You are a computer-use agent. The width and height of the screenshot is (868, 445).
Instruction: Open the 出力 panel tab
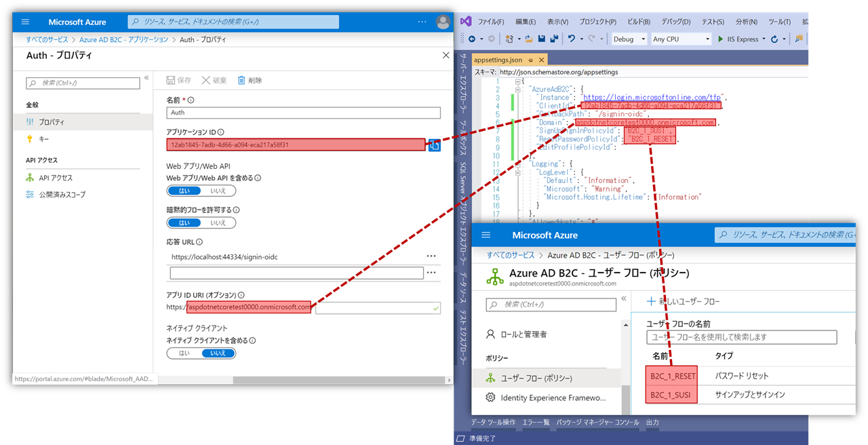(652, 423)
